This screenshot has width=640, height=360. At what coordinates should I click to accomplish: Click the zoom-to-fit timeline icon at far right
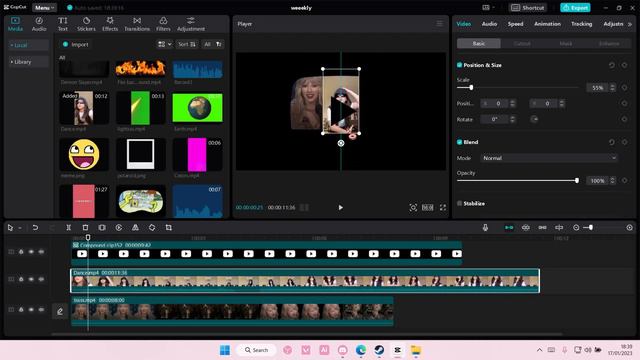(x=629, y=227)
